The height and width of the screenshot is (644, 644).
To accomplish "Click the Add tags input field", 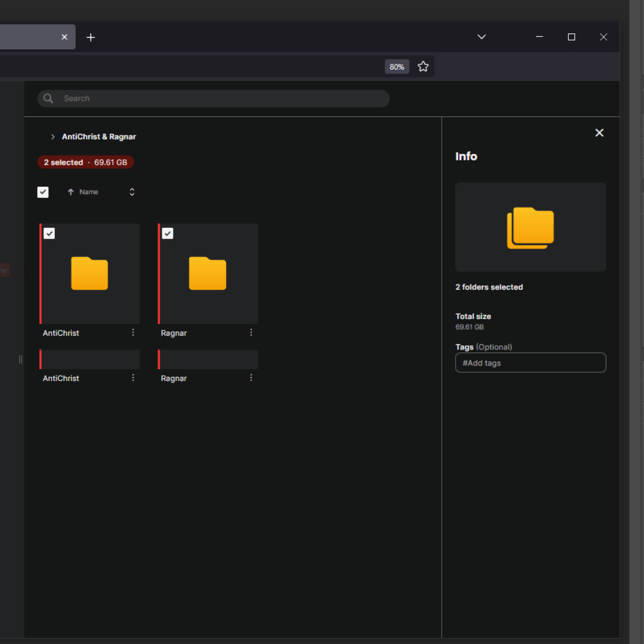I will click(530, 363).
